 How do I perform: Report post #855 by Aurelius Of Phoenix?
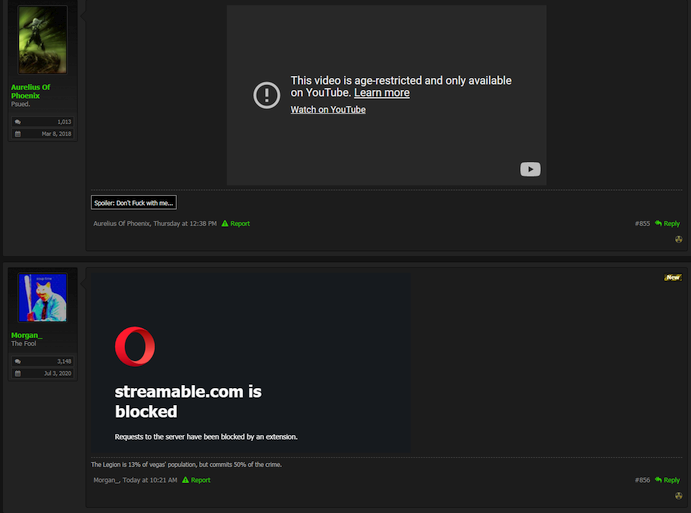tap(236, 223)
